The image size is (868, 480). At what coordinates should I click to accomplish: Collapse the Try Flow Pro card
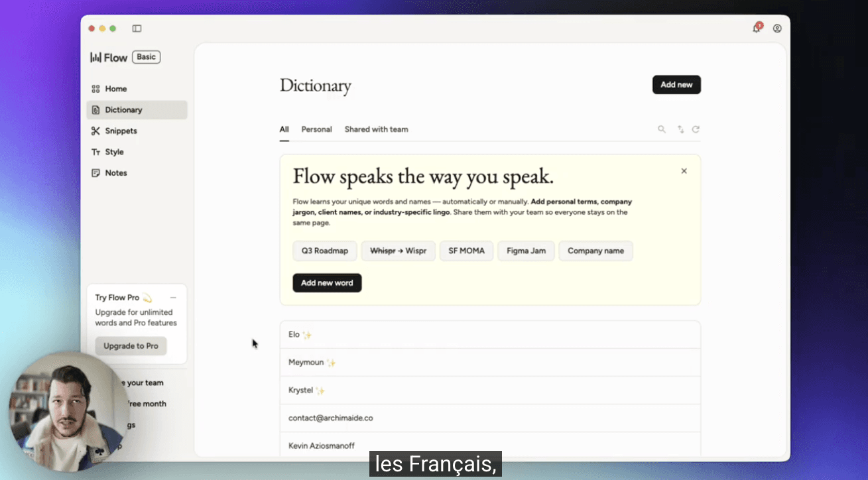173,298
